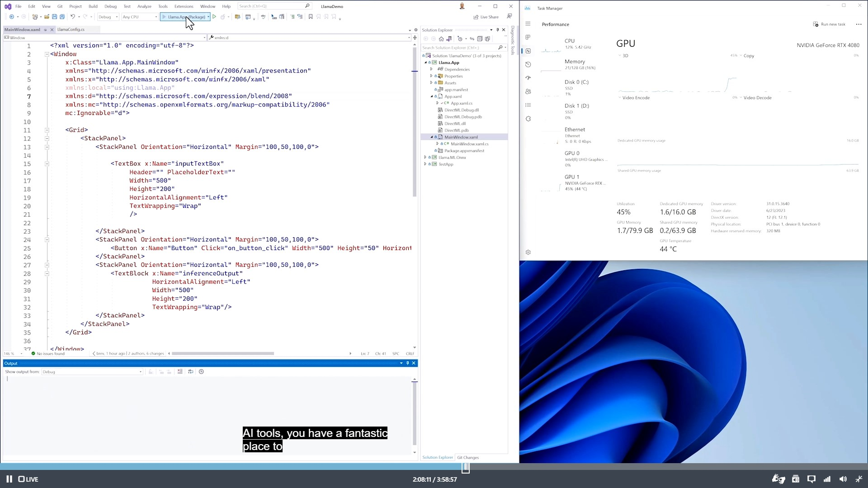Click the clock timestamp icon in Output toolbar

202,371
